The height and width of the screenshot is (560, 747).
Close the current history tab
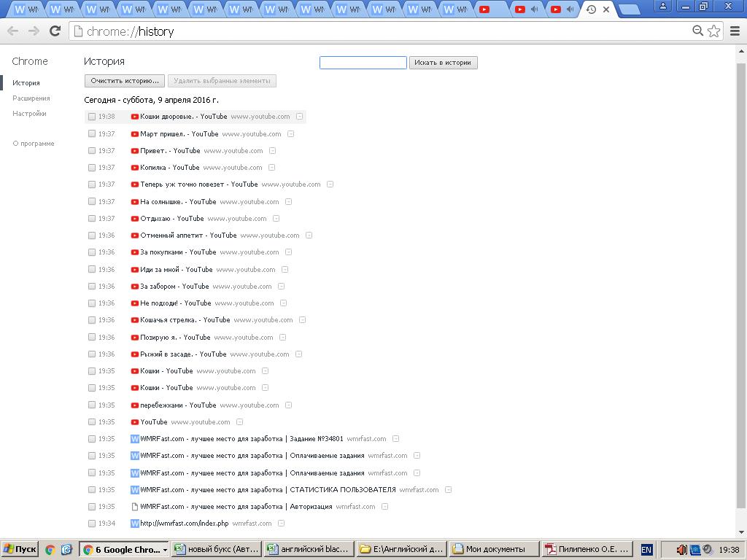tap(606, 9)
